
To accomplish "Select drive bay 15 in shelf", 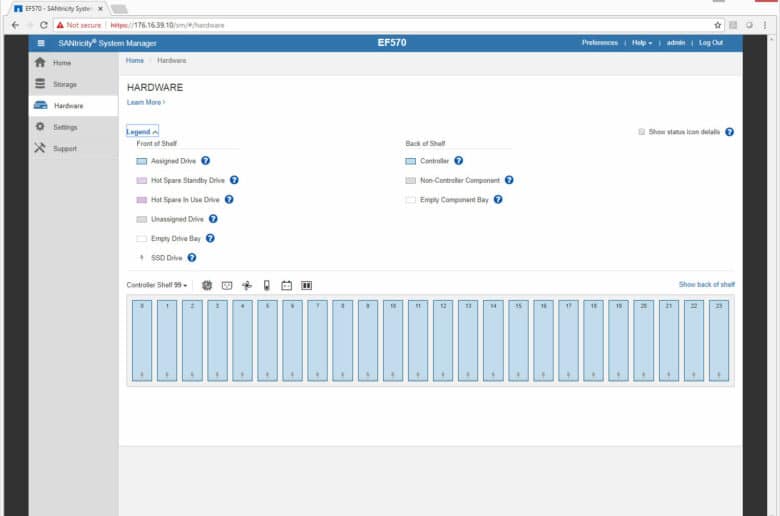I will [518, 340].
